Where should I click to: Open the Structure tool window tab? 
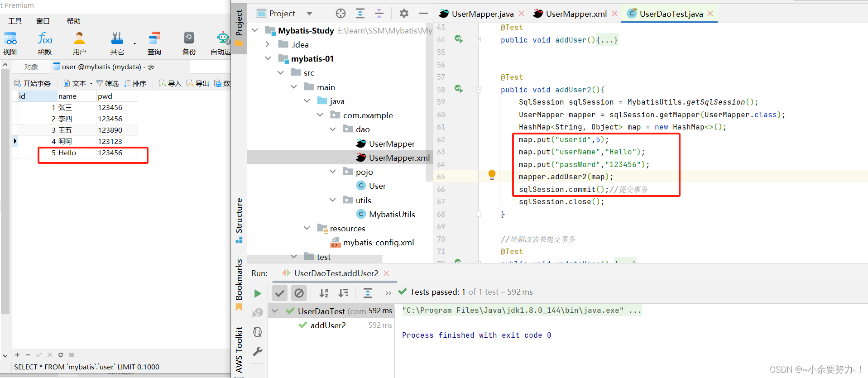point(239,220)
